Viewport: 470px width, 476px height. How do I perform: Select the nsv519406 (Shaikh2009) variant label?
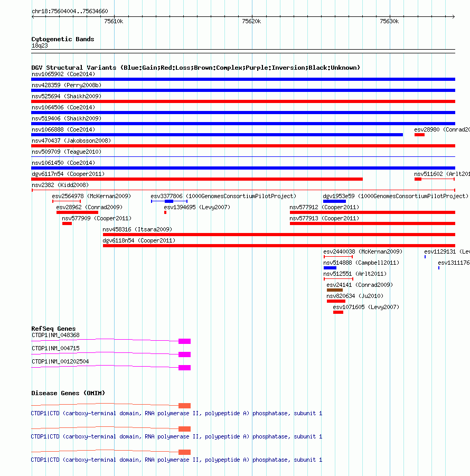point(67,118)
